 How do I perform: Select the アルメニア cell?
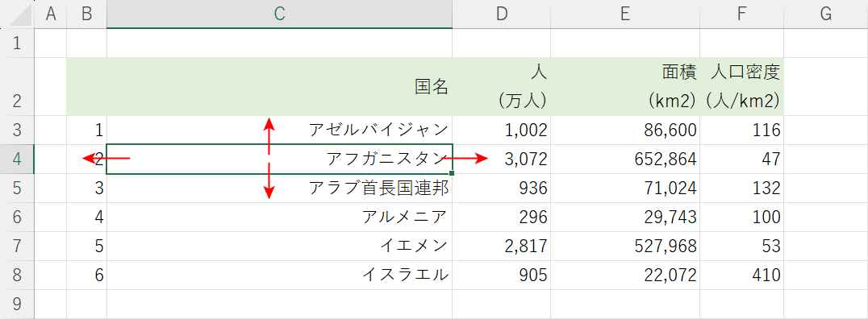[280, 217]
